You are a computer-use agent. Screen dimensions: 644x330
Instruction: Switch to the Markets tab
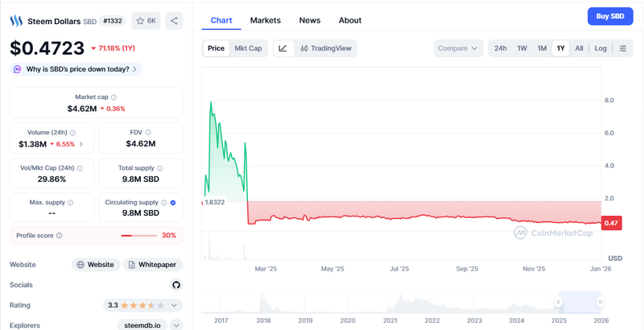click(266, 20)
